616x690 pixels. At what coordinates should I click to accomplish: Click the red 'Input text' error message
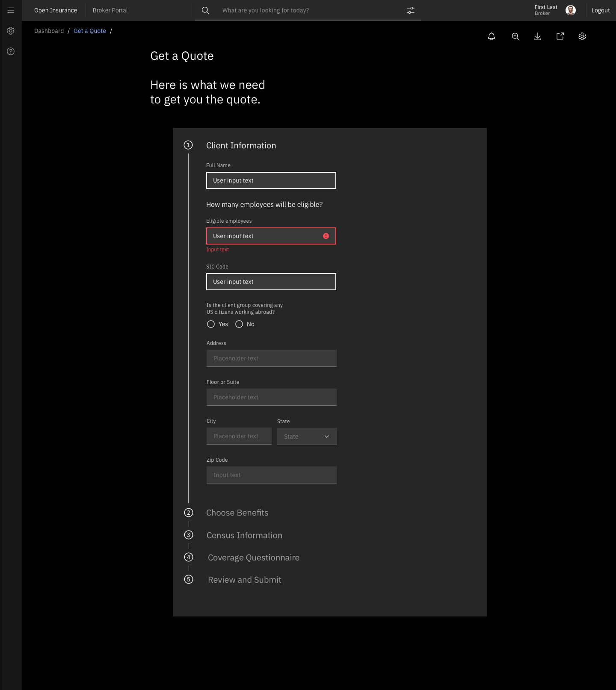point(217,250)
